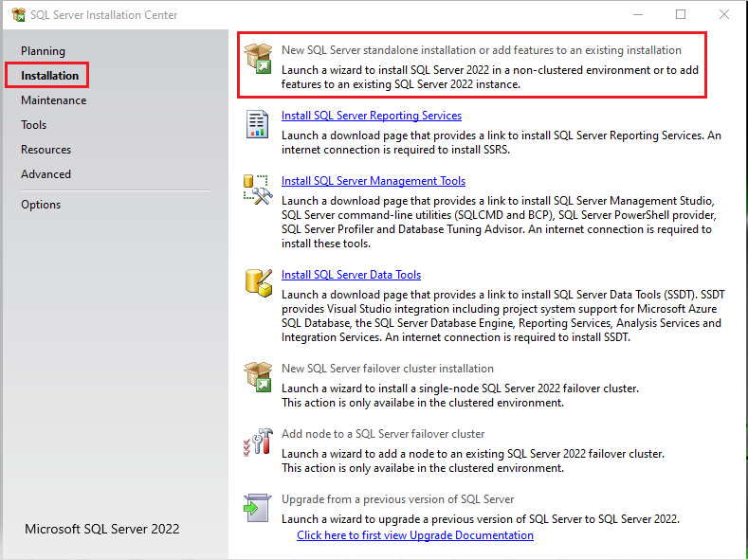Screen dimensions: 748x560
Task: Open the Options page
Action: click(41, 205)
